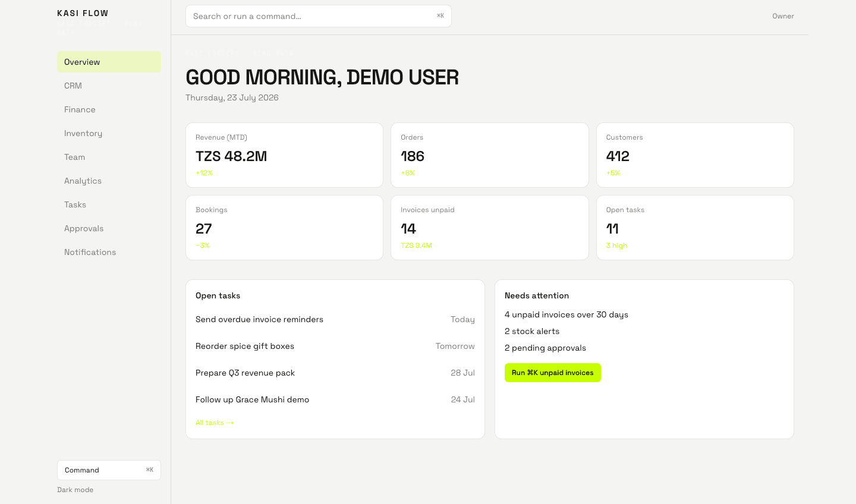Click the 'Good morning, Demo User' heading
This screenshot has height=504, width=856.
pos(322,77)
